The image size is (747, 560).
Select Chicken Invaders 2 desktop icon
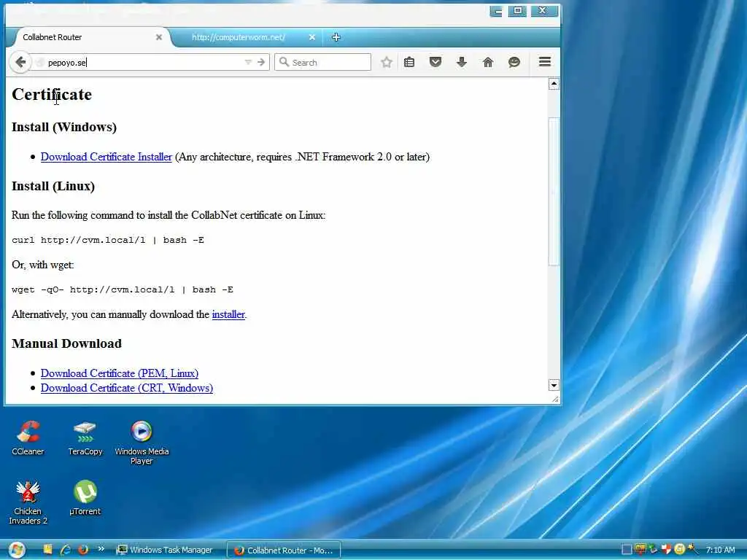pos(28,503)
